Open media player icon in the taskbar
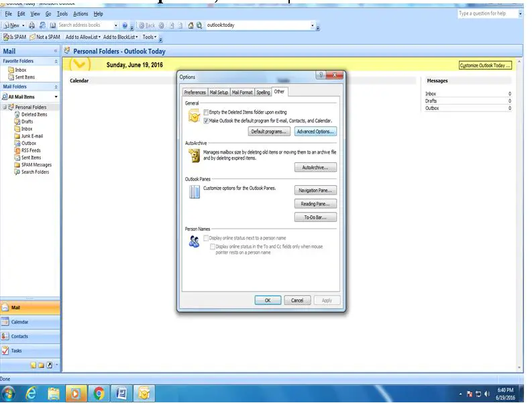 (x=76, y=394)
